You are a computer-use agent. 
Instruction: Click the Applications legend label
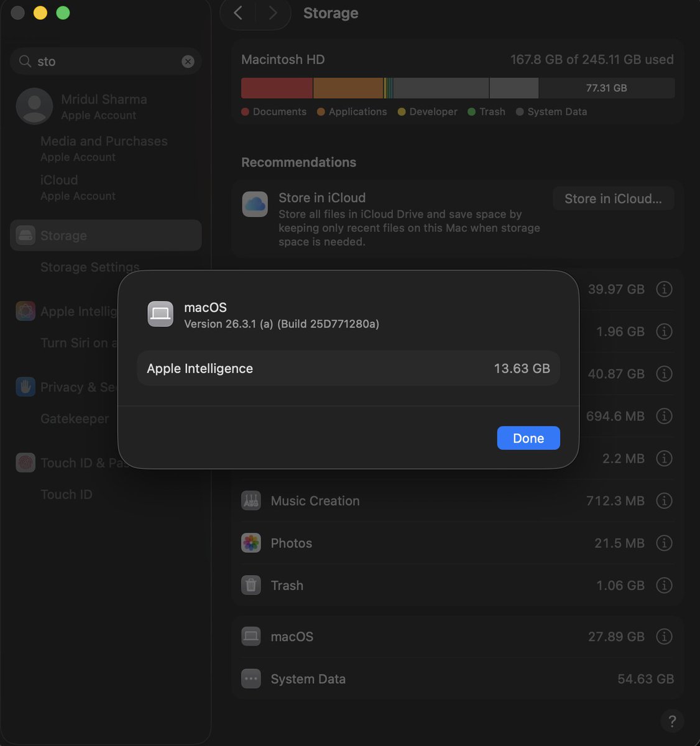tap(357, 112)
